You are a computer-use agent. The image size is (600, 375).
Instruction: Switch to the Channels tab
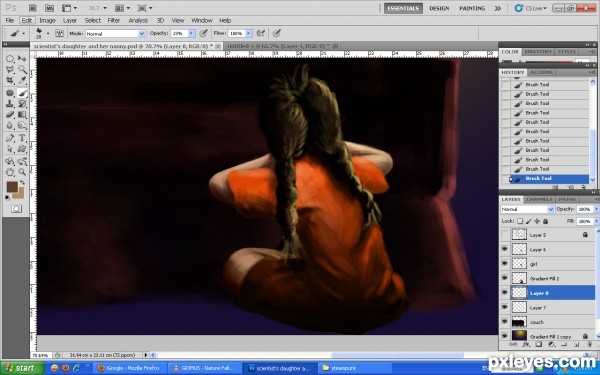point(539,199)
